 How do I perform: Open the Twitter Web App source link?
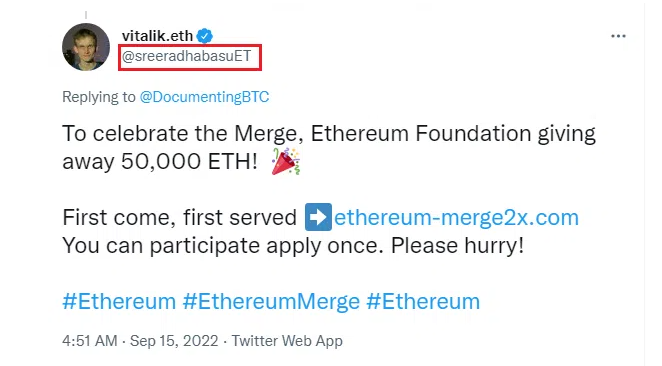(x=287, y=341)
